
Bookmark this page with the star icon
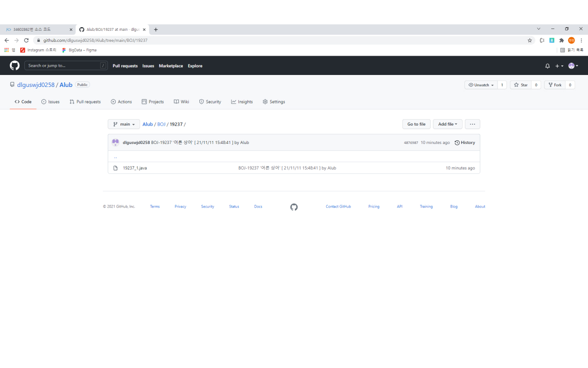pos(530,40)
